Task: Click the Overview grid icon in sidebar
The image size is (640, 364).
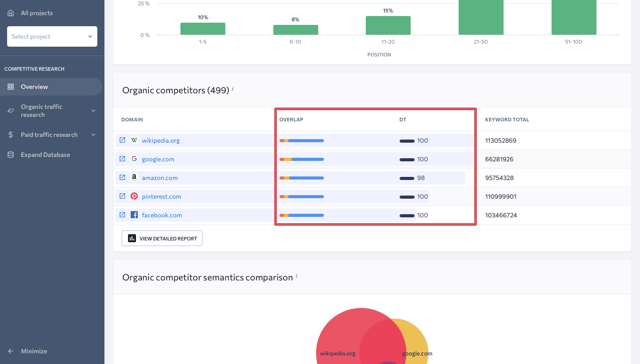Action: [x=11, y=87]
